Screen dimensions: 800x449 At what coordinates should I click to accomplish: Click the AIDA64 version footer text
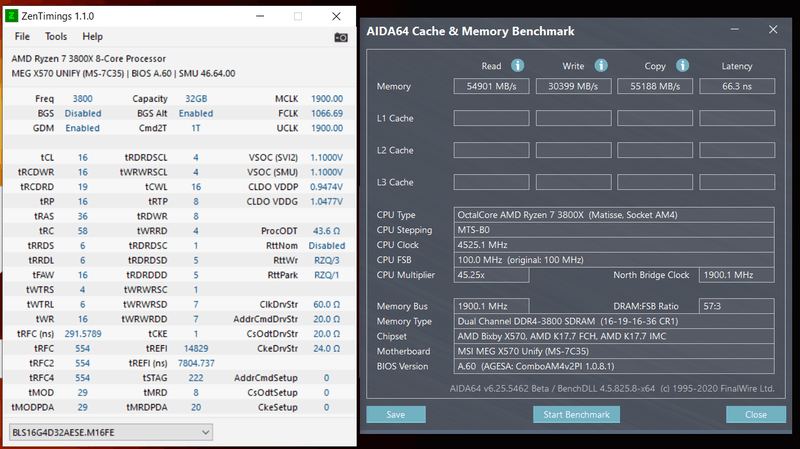point(612,389)
